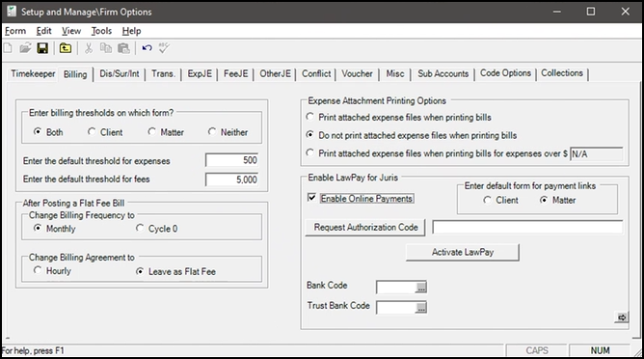Click the spell check toolbar icon
Screen dimensions: 644x359
click(164, 48)
